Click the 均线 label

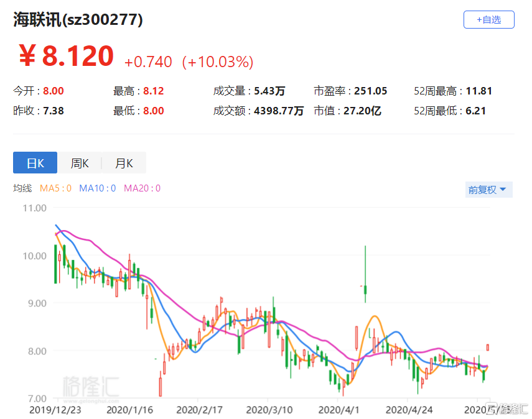pyautogui.click(x=22, y=188)
